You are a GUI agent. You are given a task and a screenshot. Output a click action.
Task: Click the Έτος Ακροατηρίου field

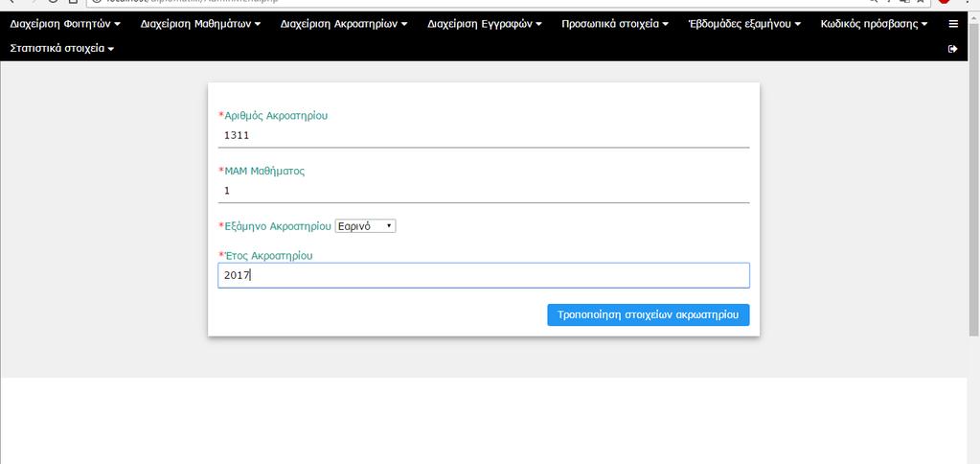click(484, 275)
